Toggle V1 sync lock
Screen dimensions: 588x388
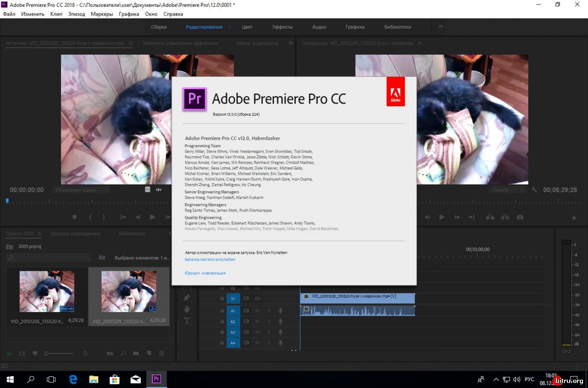246,298
